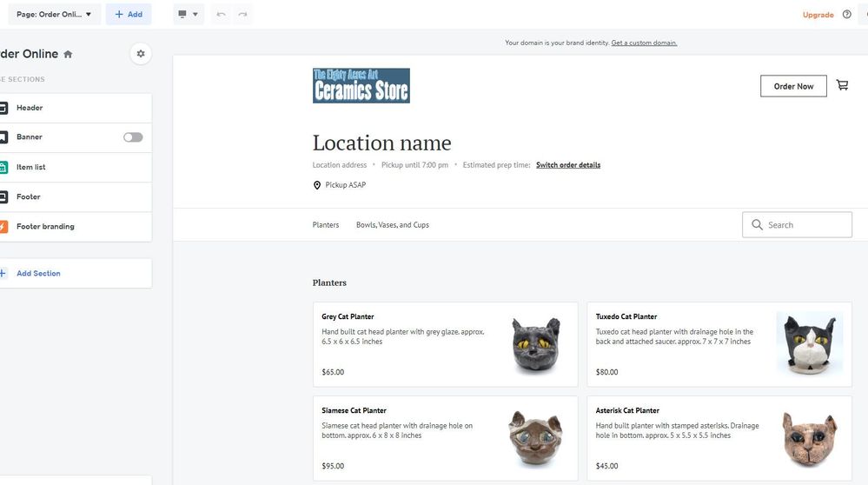Screen dimensions: 868x485
Task: Select Bowls, Vases, and Cups tab
Action: point(393,225)
